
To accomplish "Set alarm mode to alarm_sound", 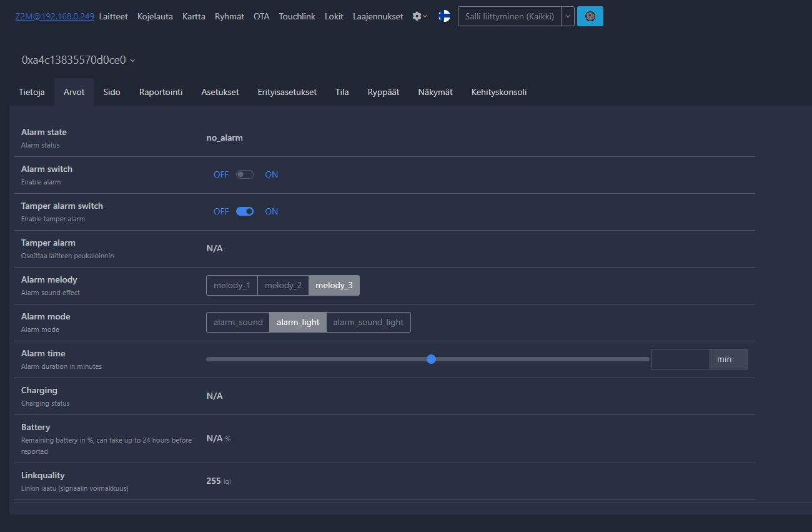I will pyautogui.click(x=238, y=323).
